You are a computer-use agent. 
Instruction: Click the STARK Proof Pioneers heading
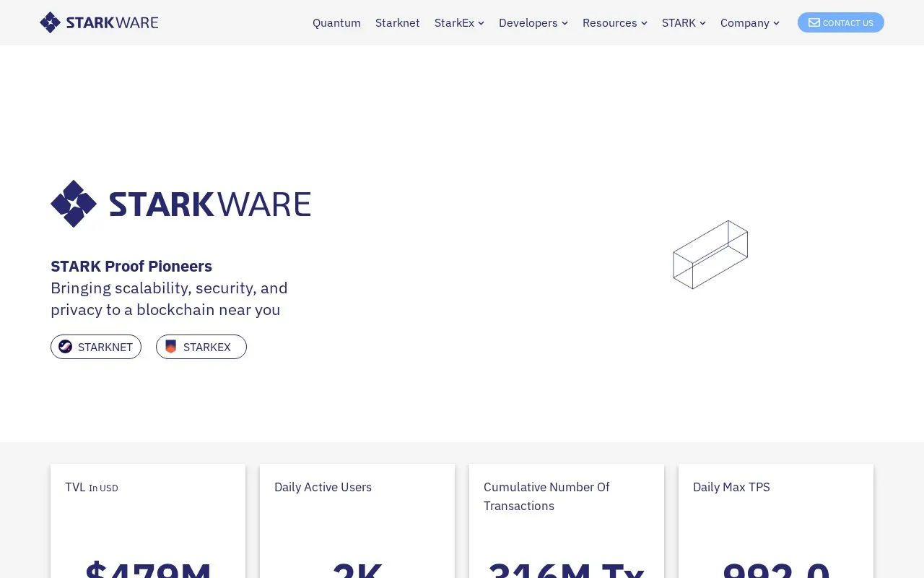[131, 266]
